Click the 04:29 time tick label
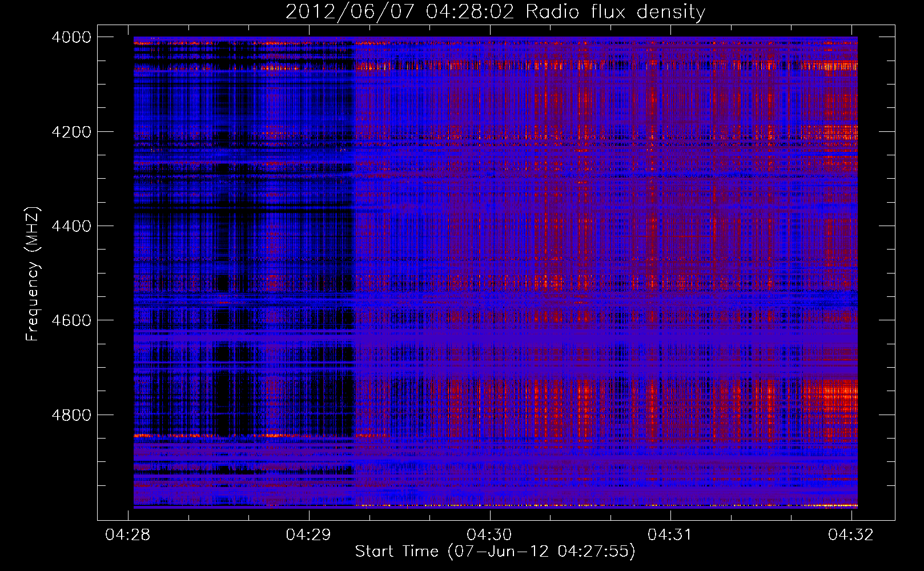The height and width of the screenshot is (571, 924). pos(309,534)
